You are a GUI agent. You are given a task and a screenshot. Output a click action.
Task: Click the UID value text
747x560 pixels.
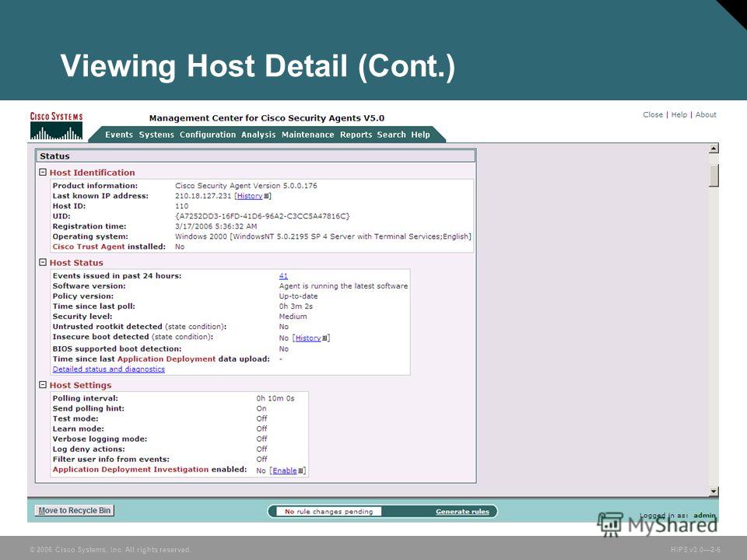262,216
